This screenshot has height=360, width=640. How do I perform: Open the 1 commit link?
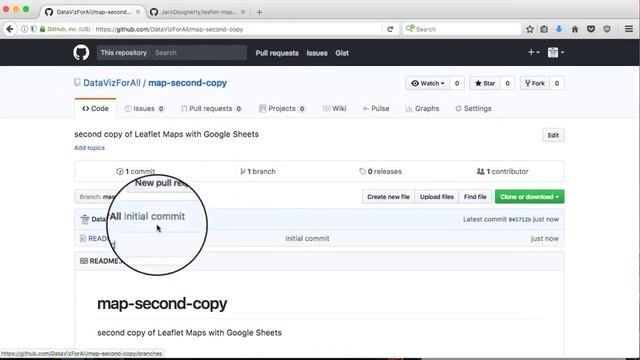tap(136, 171)
